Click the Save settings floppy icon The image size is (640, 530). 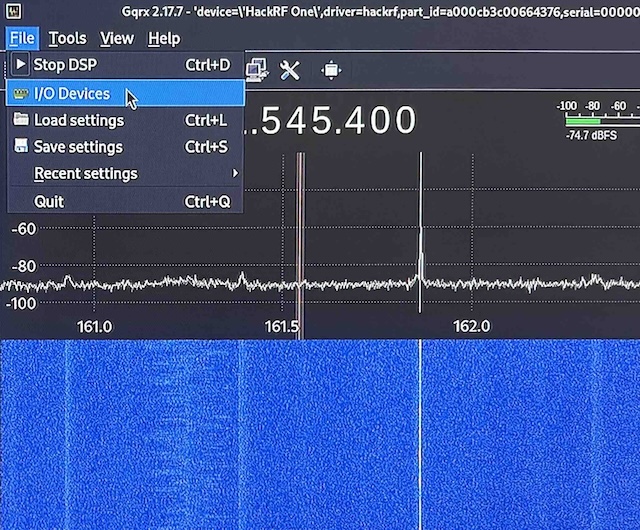[x=21, y=146]
